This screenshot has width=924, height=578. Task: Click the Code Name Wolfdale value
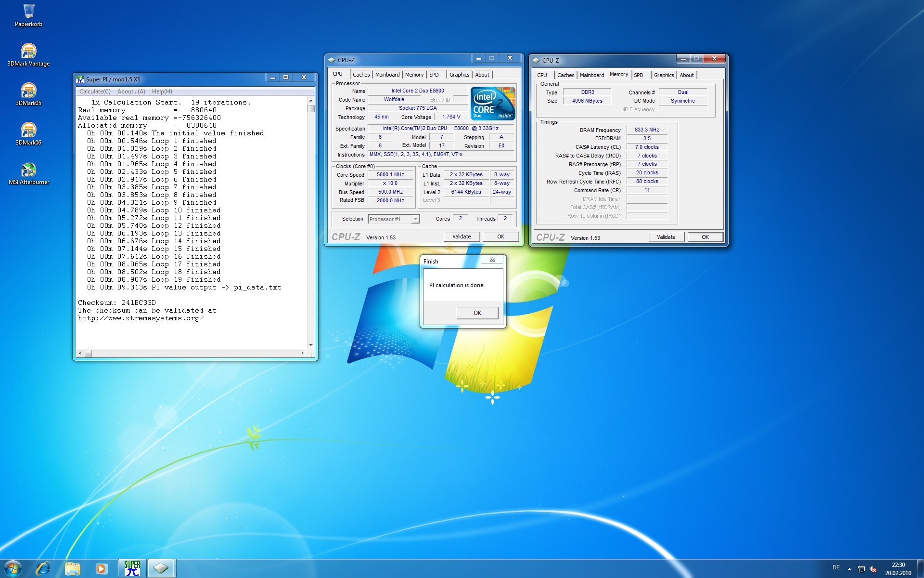(394, 100)
